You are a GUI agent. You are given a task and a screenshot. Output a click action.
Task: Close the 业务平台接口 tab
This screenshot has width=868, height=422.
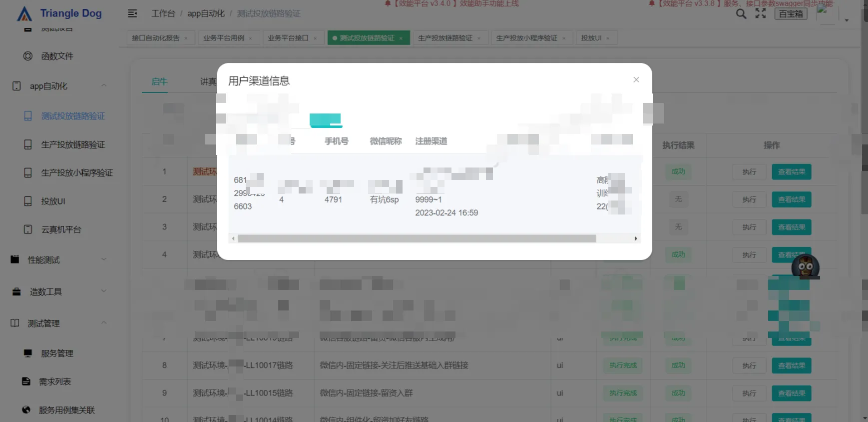315,38
